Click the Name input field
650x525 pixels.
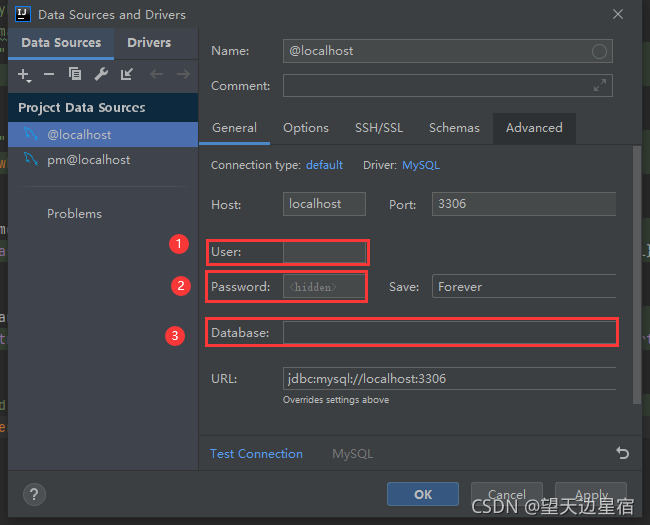448,51
